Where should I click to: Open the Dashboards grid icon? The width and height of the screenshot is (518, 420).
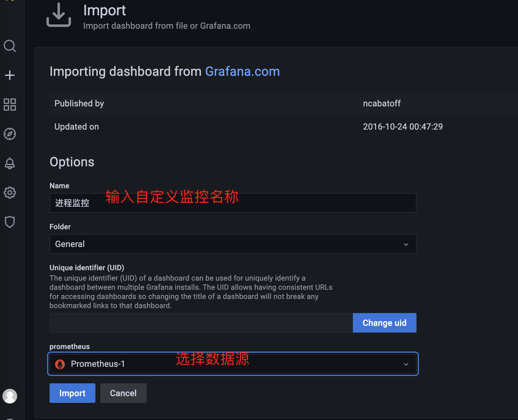click(x=10, y=105)
